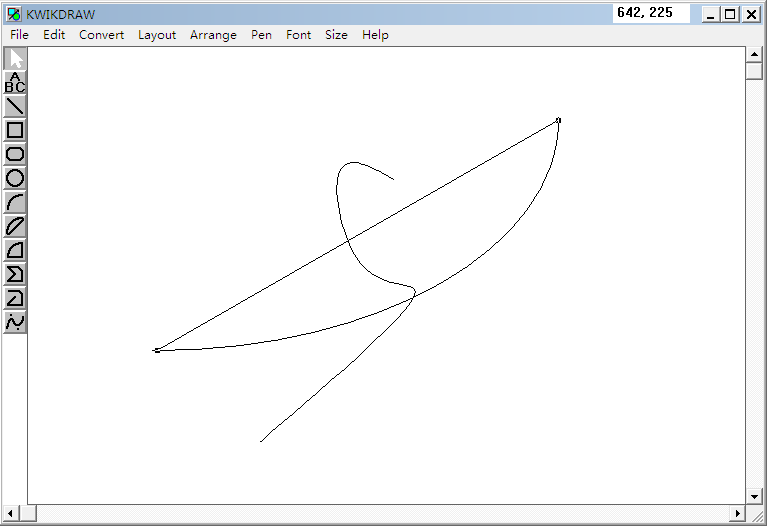Image resolution: width=767 pixels, height=526 pixels.
Task: Select the filled leaf-shaped ellipse tool
Action: point(15,226)
